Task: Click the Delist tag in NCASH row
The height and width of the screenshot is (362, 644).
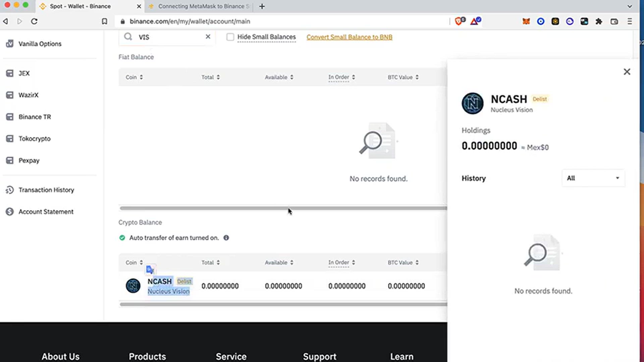Action: (x=184, y=281)
